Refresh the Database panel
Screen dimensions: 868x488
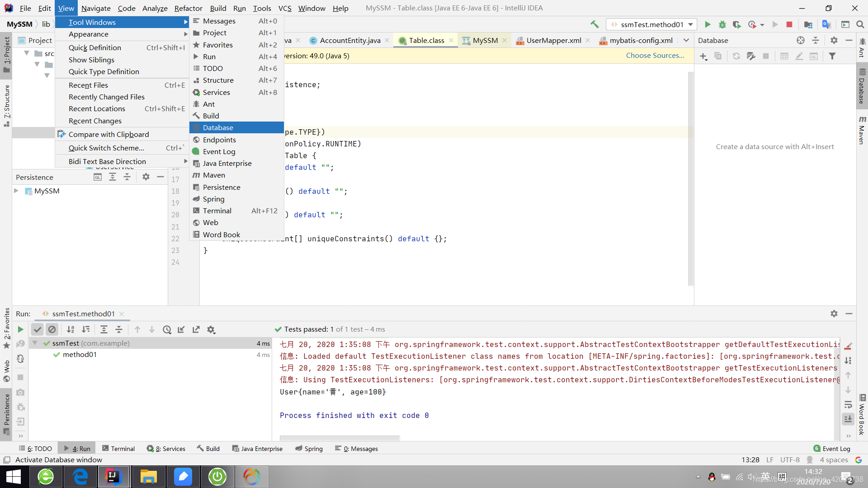[x=736, y=56]
